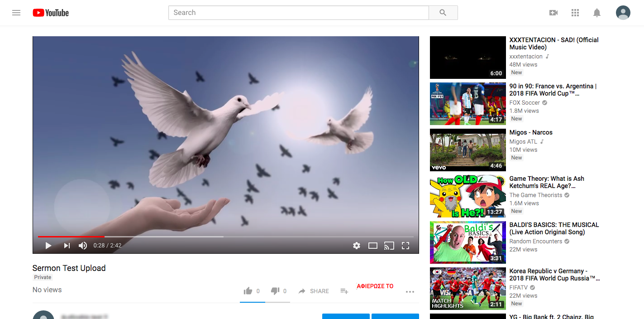Open the hamburger guide menu

[x=16, y=13]
